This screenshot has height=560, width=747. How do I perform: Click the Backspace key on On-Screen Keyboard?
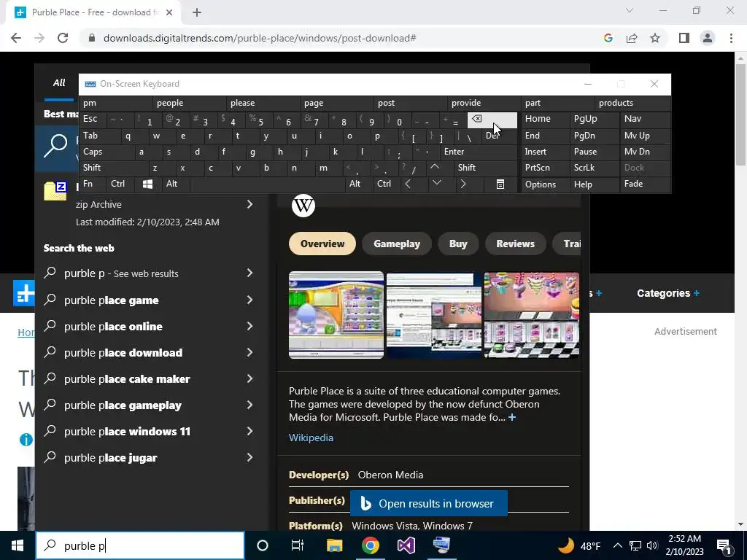492,120
